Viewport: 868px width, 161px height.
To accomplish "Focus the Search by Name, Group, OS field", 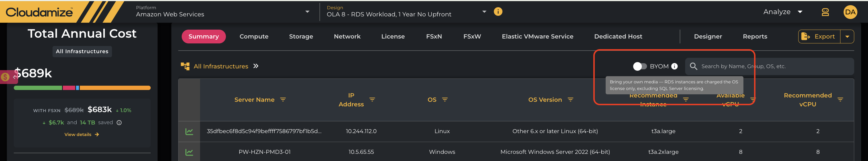I will (x=770, y=66).
